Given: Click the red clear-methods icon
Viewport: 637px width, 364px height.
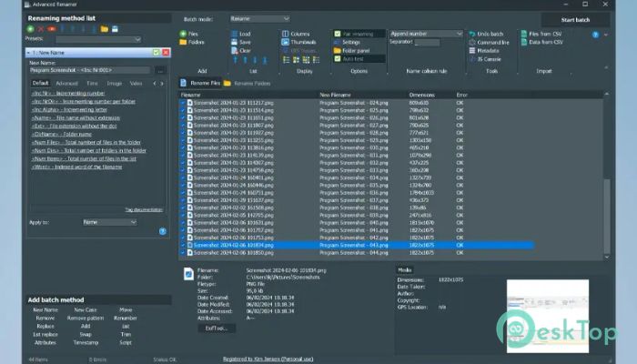Looking at the screenshot, I should click(x=51, y=29).
